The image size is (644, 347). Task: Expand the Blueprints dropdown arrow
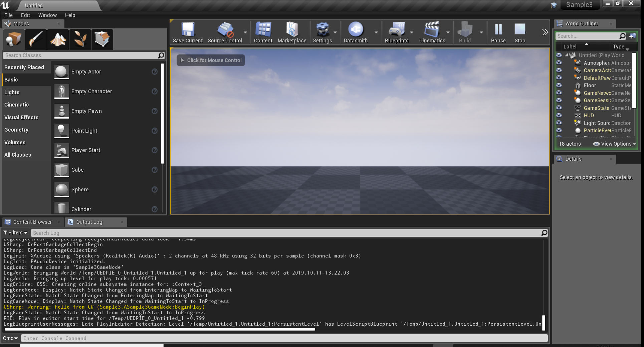(412, 32)
